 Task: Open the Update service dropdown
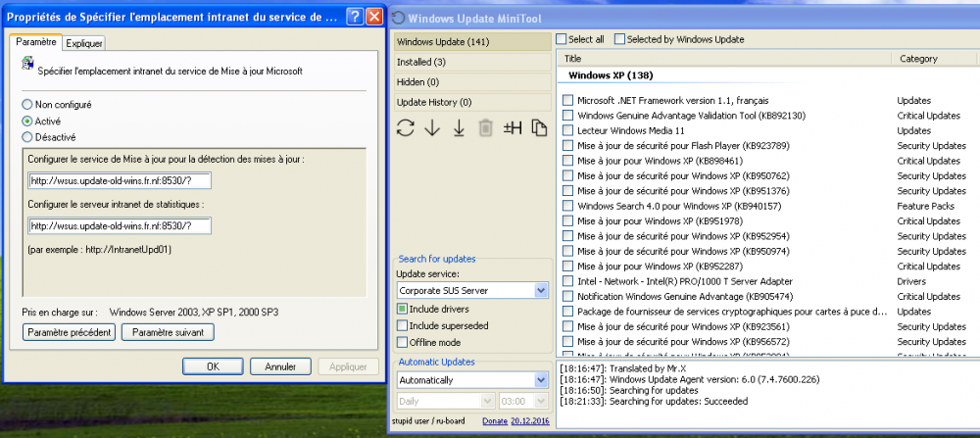(541, 291)
